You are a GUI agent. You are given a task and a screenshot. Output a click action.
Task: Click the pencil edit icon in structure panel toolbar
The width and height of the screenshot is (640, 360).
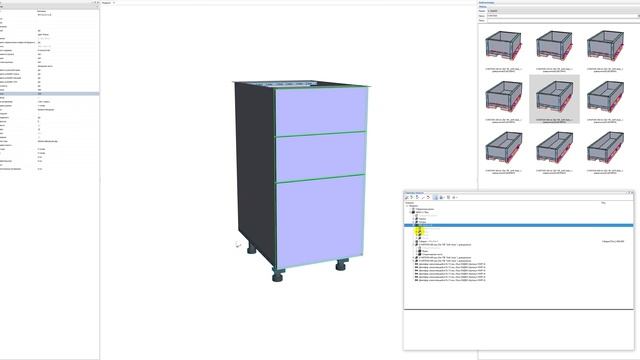[407, 198]
